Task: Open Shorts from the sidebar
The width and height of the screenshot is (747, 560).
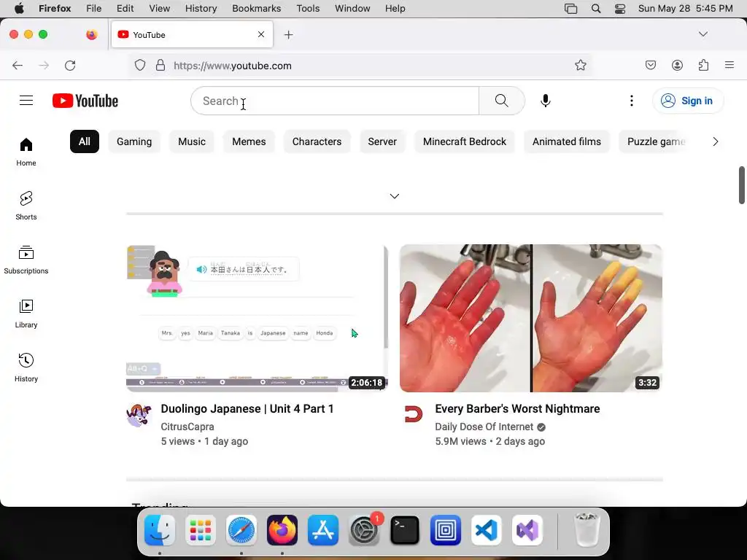Action: 26,206
